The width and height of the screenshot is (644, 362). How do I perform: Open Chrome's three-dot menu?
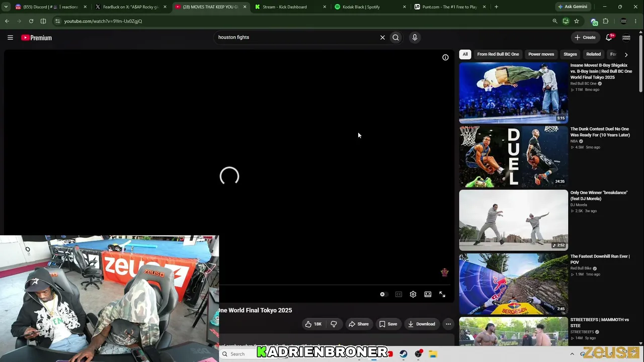pos(636,21)
